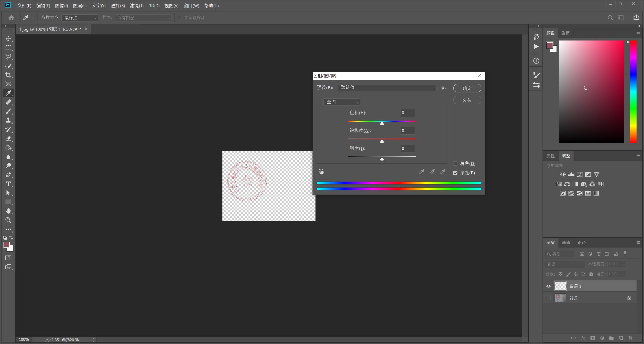This screenshot has width=644, height=344.
Task: Click the saturation (饱和度) slider handle
Action: [x=382, y=141]
